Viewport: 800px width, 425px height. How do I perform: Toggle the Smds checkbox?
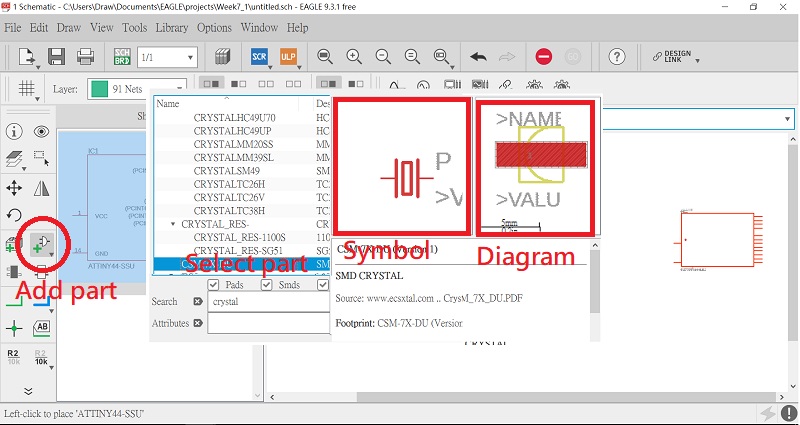pyautogui.click(x=267, y=285)
